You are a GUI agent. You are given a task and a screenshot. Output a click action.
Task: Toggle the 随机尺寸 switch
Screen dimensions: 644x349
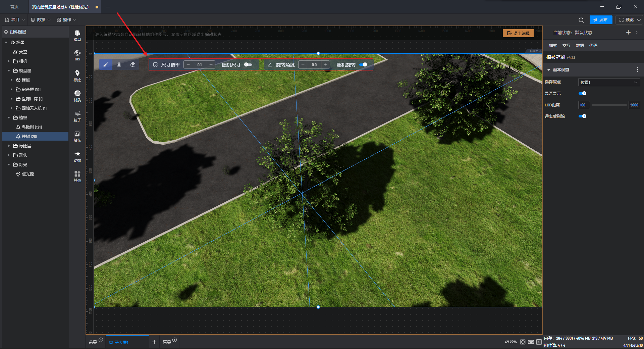pyautogui.click(x=248, y=64)
